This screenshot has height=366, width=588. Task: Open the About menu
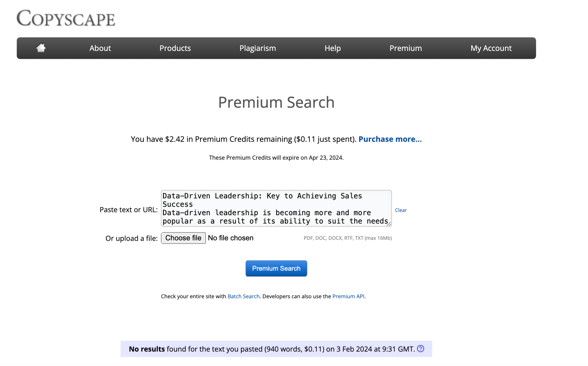point(100,48)
